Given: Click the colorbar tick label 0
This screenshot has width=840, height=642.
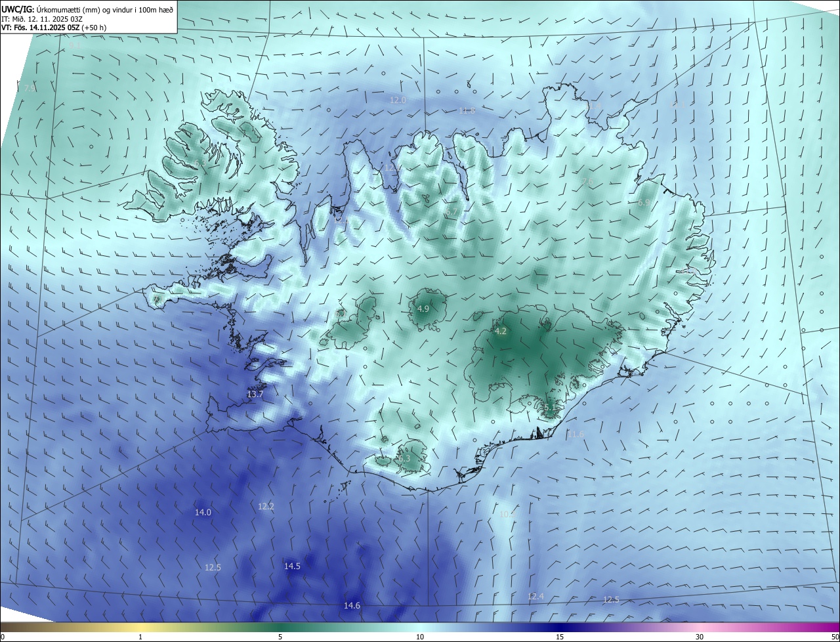Looking at the screenshot, I should [x=3, y=637].
